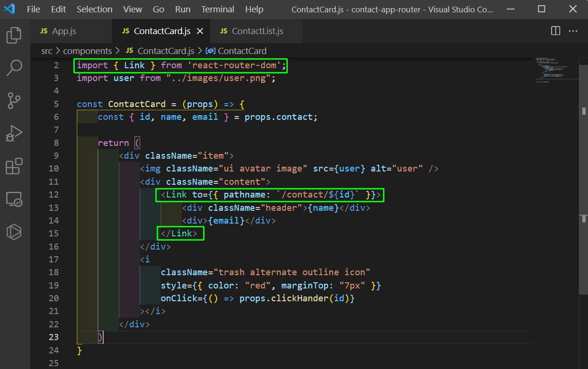Open the Terminal menu
The image size is (588, 369).
pyautogui.click(x=217, y=9)
